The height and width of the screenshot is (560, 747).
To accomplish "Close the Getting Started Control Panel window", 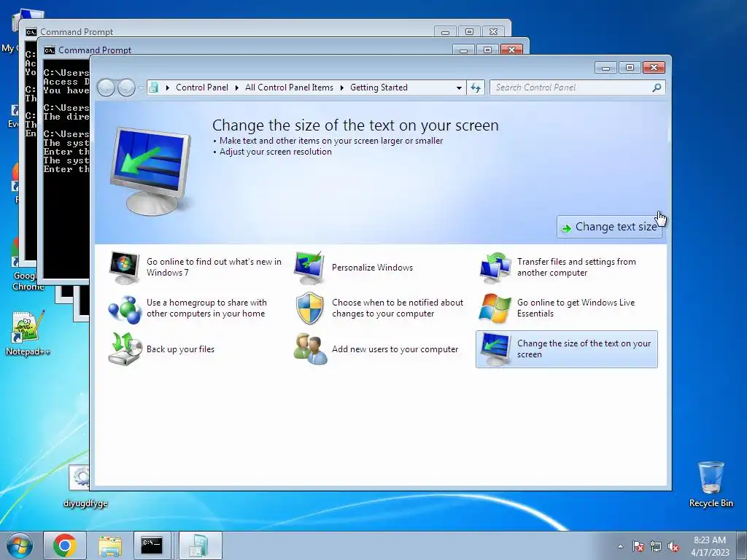I will pos(654,68).
